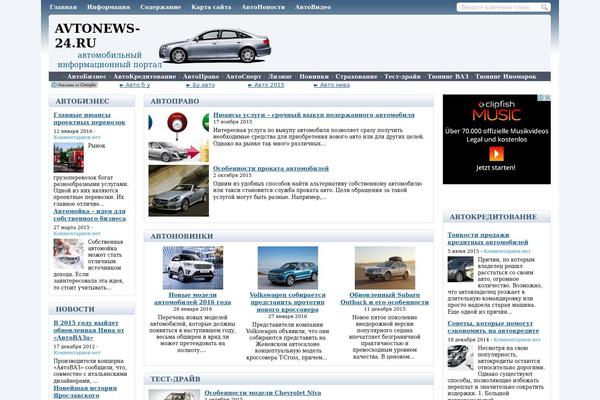The height and width of the screenshot is (400, 600).
Task: Click 'Комментариев нет' under проектных перевозок
Action: tap(77, 137)
